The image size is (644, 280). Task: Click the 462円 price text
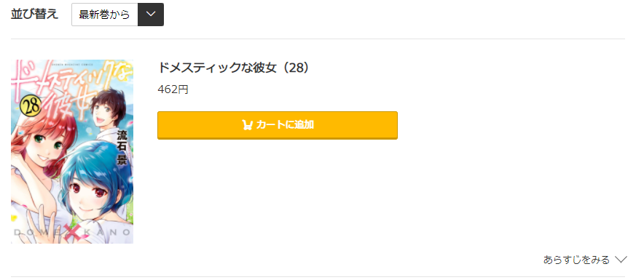(173, 89)
